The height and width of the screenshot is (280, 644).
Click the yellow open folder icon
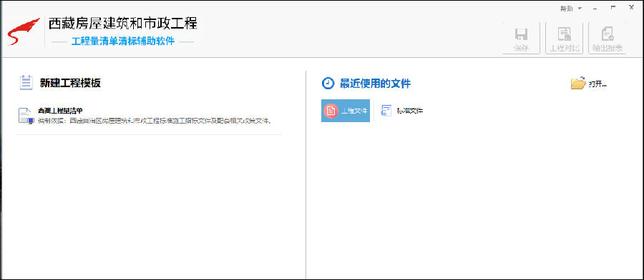578,84
